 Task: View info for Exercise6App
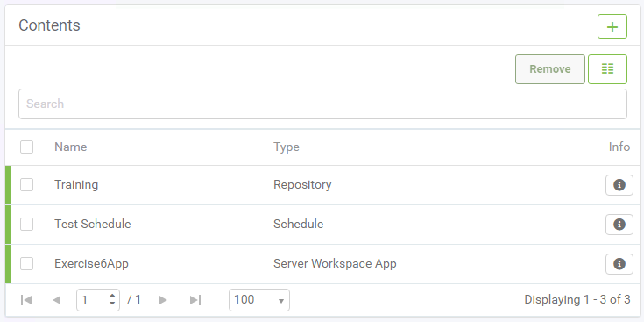pos(619,264)
